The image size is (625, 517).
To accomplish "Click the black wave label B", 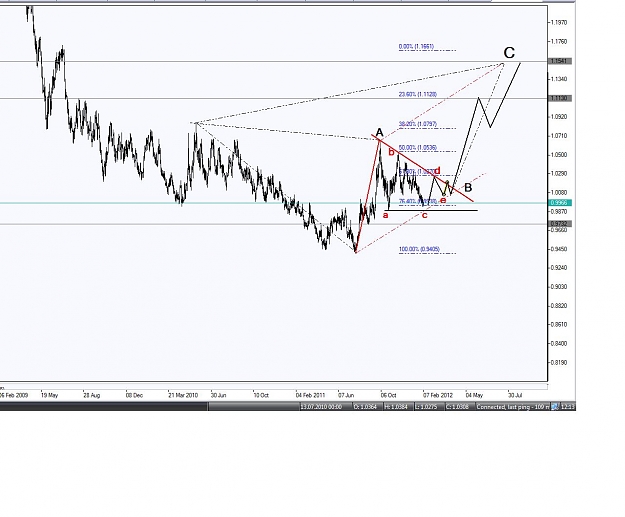I will point(468,188).
